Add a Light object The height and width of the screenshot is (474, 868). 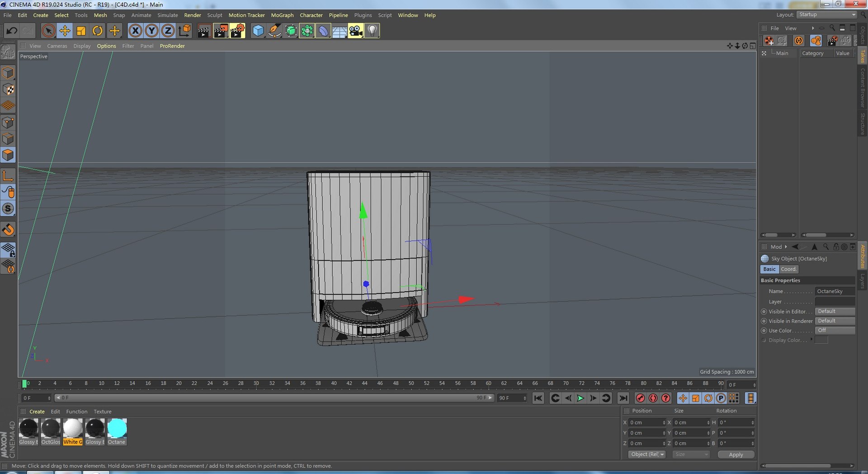tap(372, 31)
